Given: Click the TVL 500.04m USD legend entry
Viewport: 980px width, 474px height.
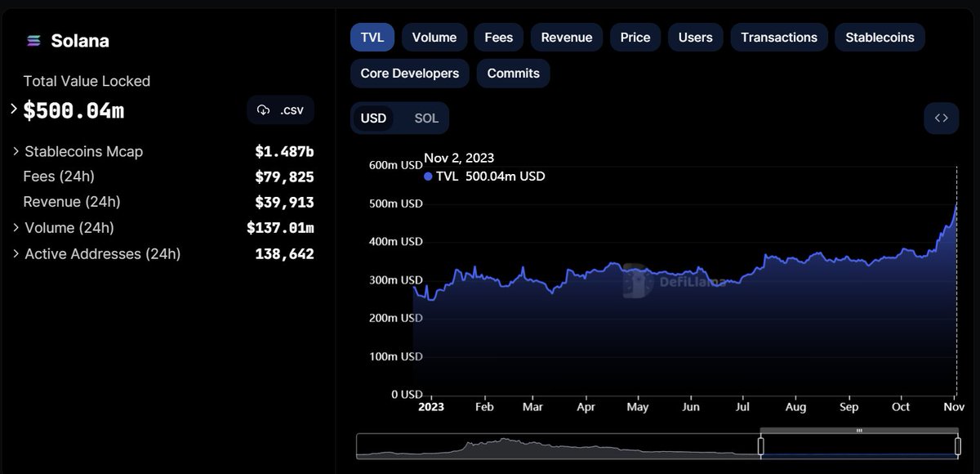Looking at the screenshot, I should [x=484, y=177].
